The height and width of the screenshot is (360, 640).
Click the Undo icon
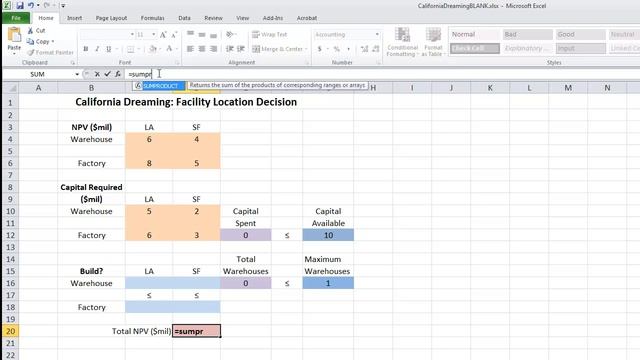pos(31,6)
